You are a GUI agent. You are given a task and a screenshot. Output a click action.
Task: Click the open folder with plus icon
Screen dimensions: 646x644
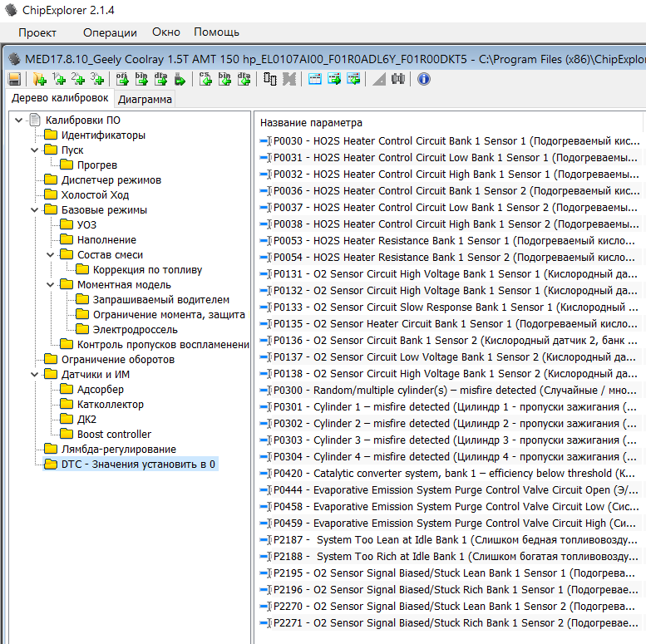pos(39,79)
